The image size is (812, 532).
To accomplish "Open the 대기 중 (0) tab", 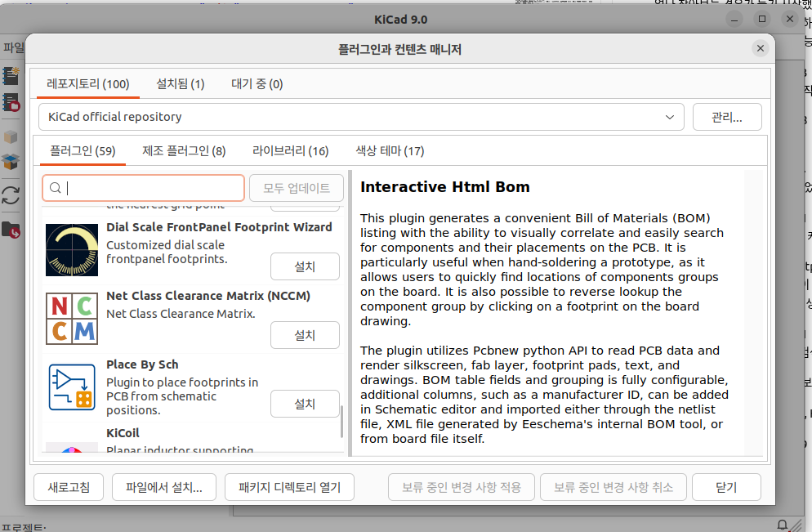I will pyautogui.click(x=257, y=84).
